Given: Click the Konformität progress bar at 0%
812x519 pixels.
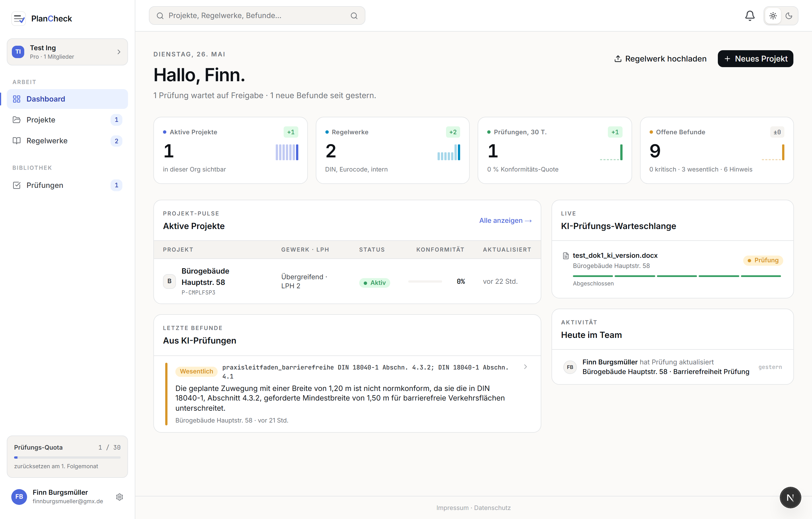Looking at the screenshot, I should [425, 282].
